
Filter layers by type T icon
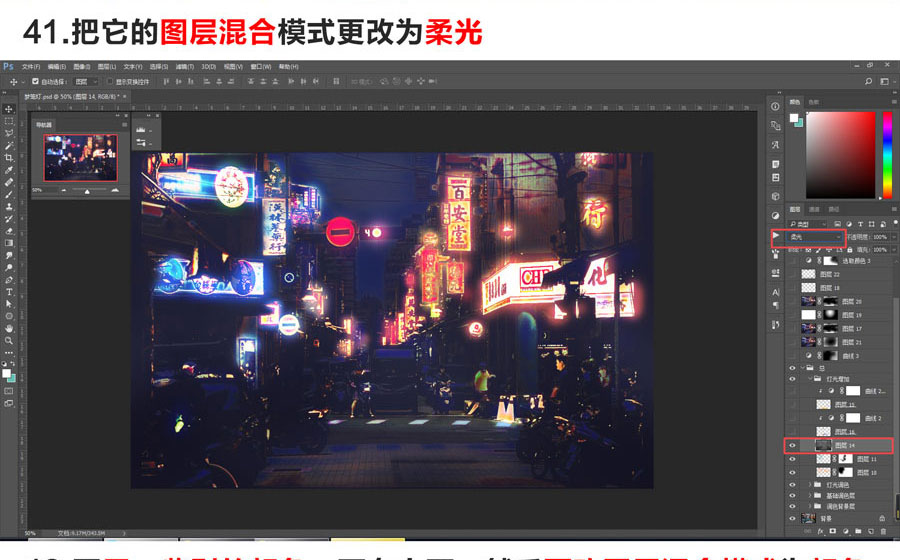coord(860,224)
